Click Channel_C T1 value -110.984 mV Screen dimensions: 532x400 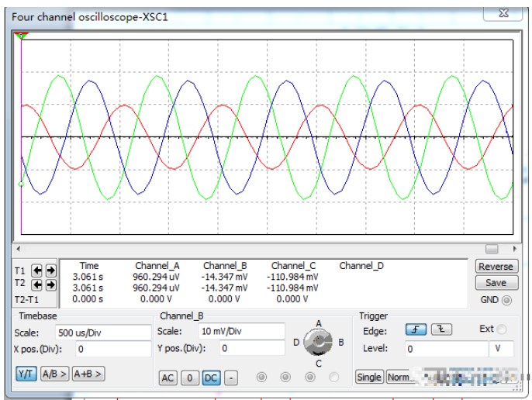tap(292, 277)
